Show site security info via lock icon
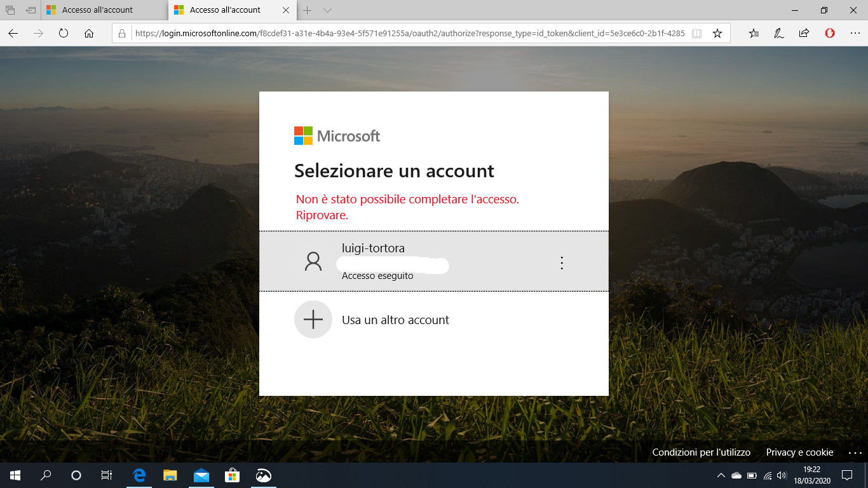Image resolution: width=868 pixels, height=488 pixels. point(122,33)
